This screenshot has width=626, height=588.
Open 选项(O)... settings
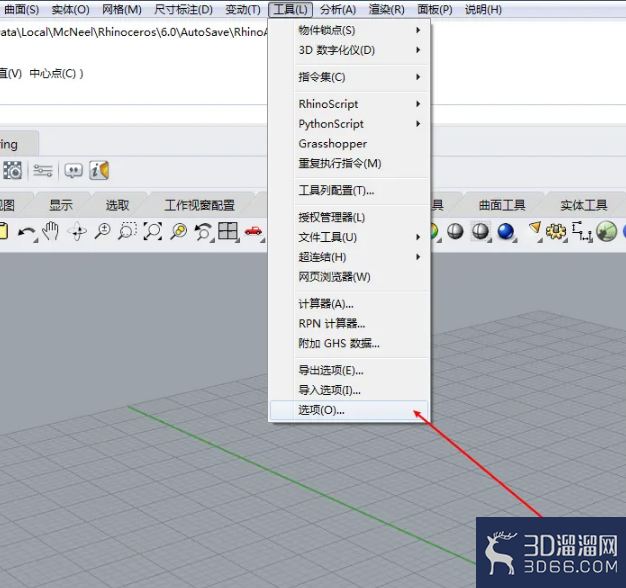350,410
